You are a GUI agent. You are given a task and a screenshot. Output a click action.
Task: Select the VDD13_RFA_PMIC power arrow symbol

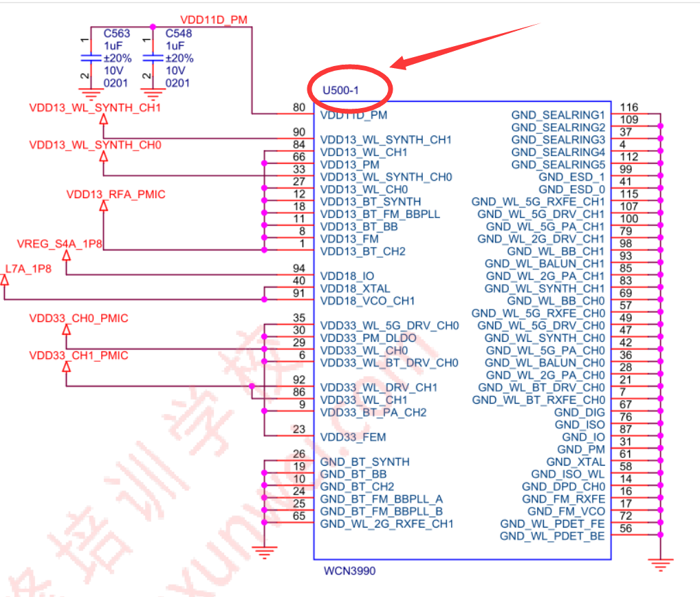point(104,206)
